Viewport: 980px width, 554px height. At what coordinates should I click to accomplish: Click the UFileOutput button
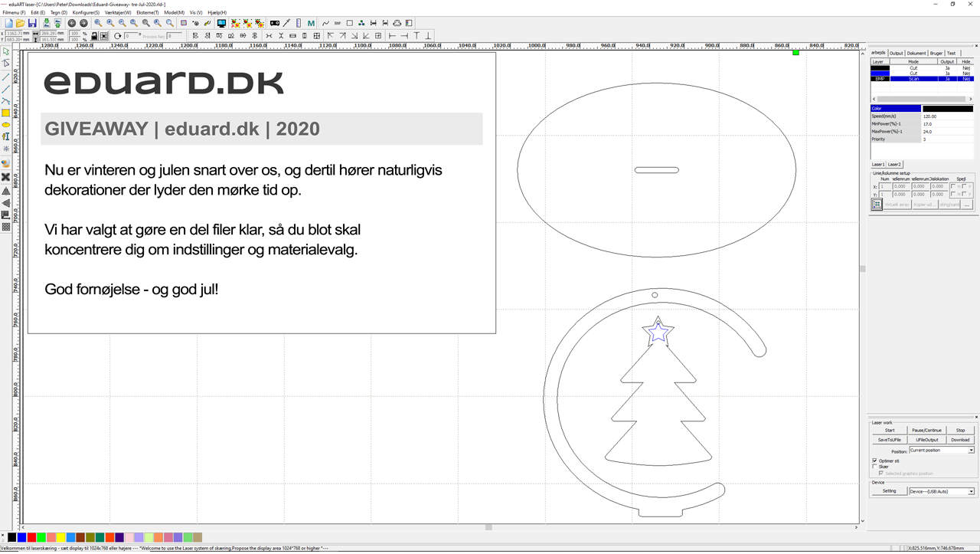(x=927, y=440)
